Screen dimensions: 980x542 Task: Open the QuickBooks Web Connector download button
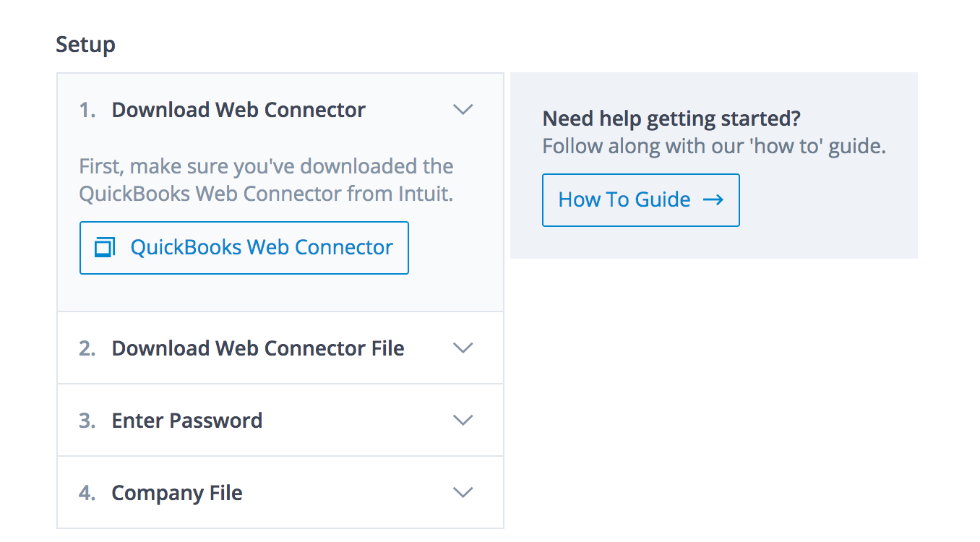pos(244,248)
